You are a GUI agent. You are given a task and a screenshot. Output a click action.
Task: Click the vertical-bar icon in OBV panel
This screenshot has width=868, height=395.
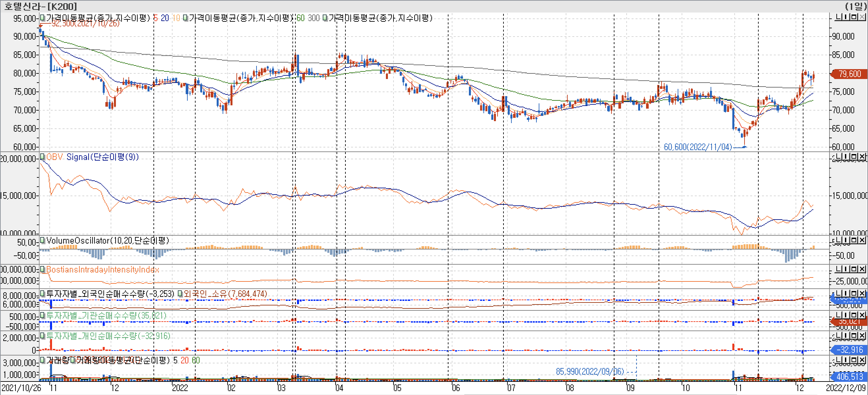846,157
